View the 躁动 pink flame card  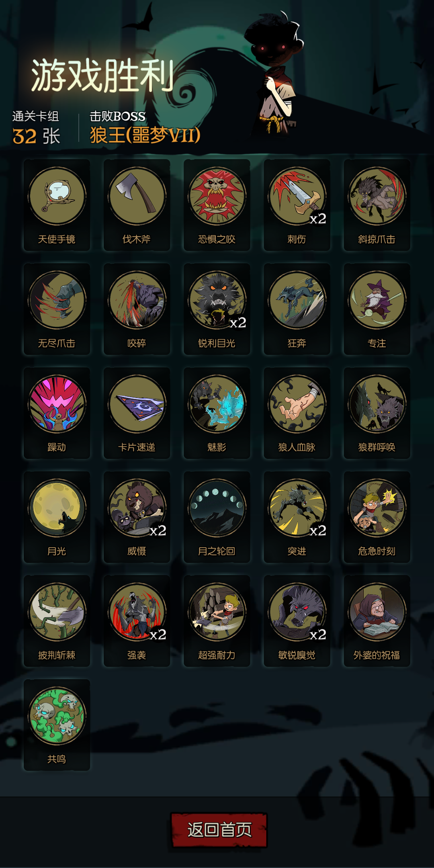coord(57,413)
